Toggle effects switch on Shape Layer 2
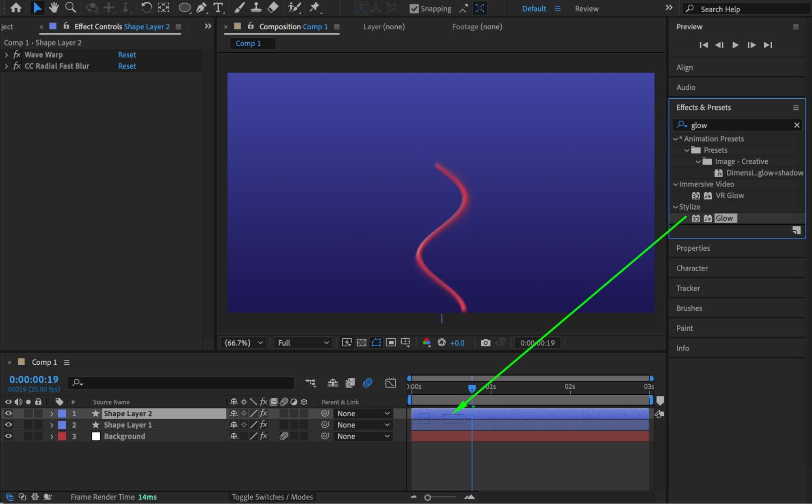The width and height of the screenshot is (812, 504). (264, 413)
